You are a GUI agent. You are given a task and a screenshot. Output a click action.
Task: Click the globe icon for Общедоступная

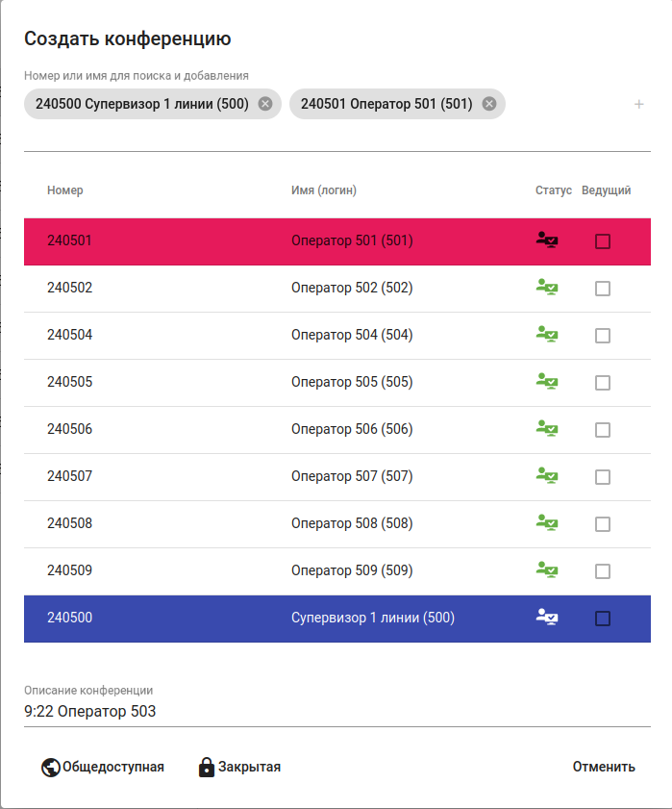pos(51,768)
